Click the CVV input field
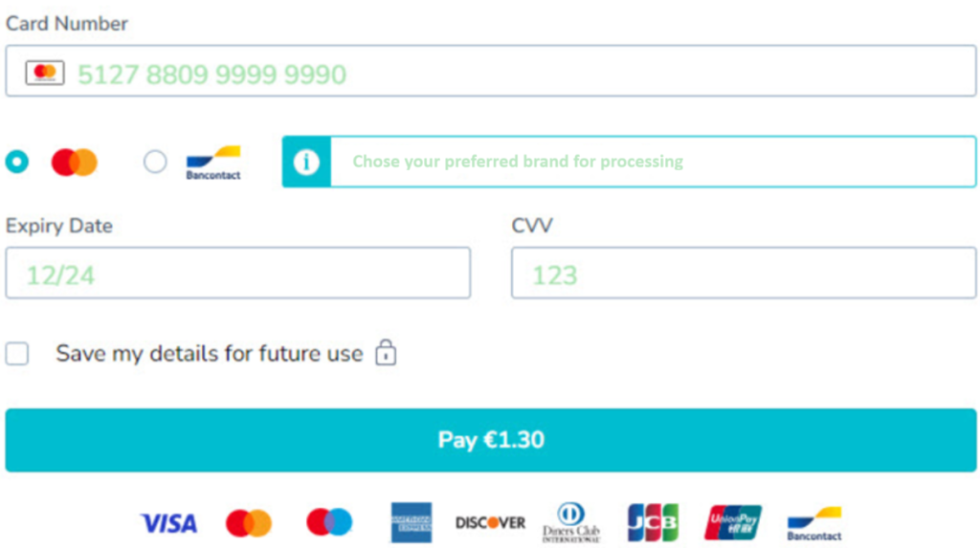Screen dimensions: 980x548 point(743,274)
